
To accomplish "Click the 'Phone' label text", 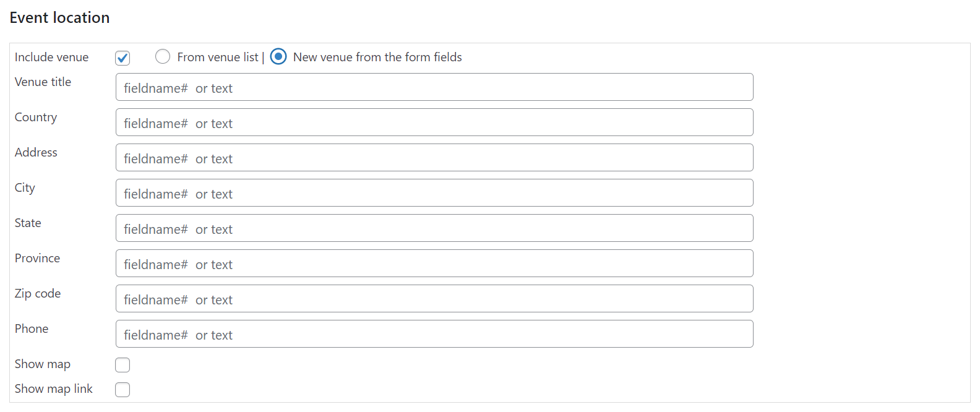I will pos(32,329).
